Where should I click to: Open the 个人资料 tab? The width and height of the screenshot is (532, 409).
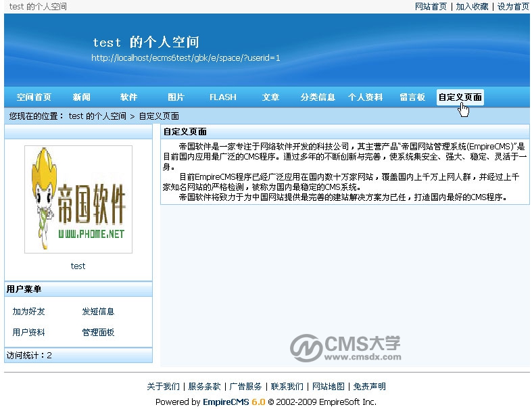[365, 97]
